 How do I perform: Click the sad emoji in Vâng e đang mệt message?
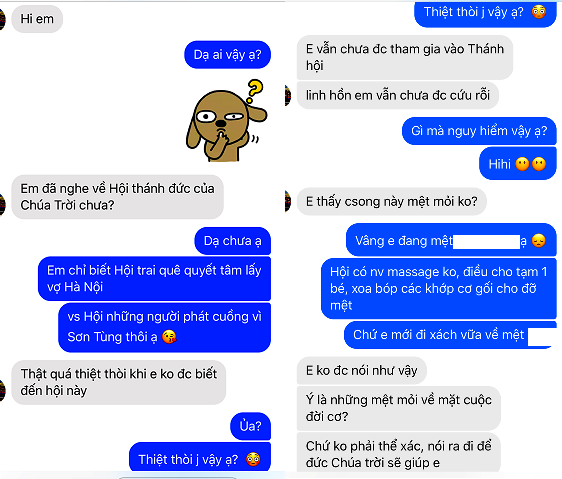tap(539, 241)
